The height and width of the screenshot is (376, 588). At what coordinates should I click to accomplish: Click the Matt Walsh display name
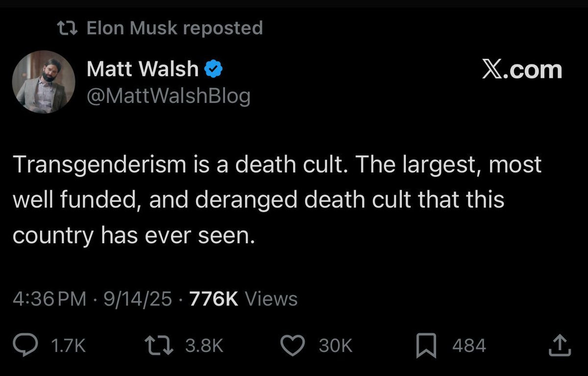[x=142, y=70]
